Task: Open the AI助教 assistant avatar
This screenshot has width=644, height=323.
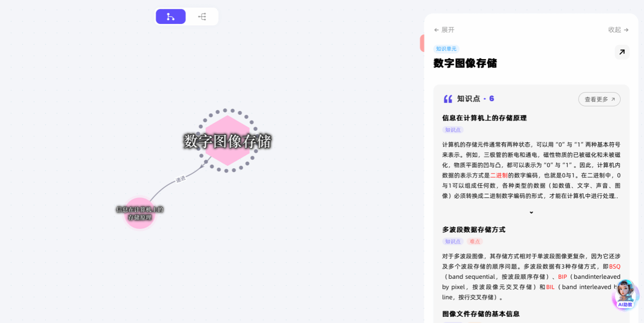Action: [626, 295]
